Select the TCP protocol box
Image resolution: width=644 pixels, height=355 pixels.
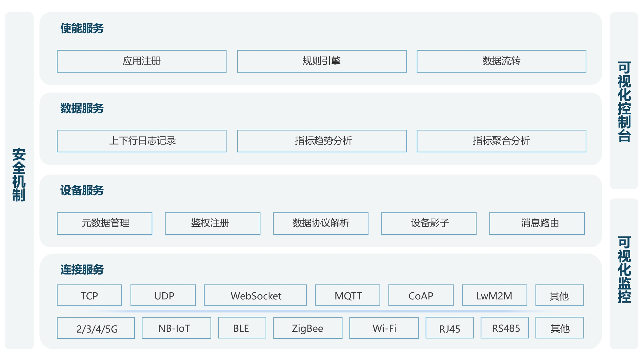pyautogui.click(x=89, y=295)
